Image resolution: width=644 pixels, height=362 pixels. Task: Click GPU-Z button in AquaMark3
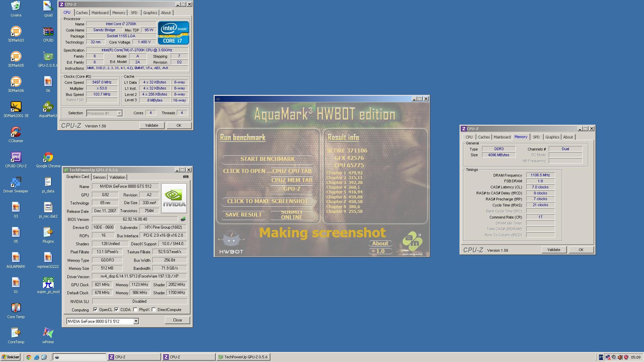292,189
